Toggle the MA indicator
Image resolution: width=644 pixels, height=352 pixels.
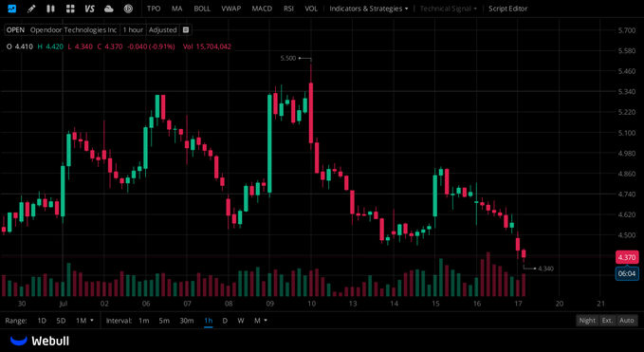pyautogui.click(x=177, y=9)
